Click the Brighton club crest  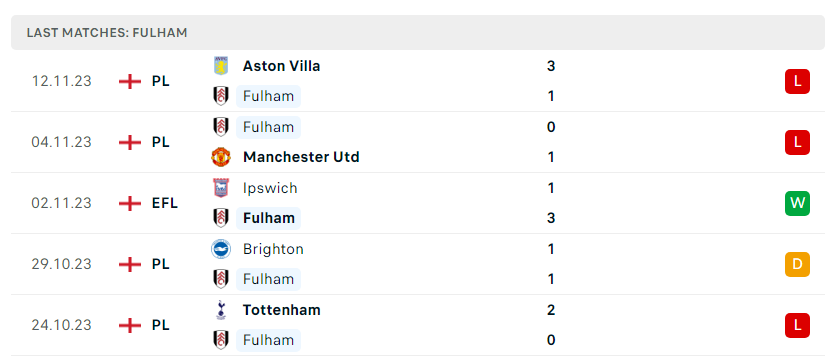[220, 249]
